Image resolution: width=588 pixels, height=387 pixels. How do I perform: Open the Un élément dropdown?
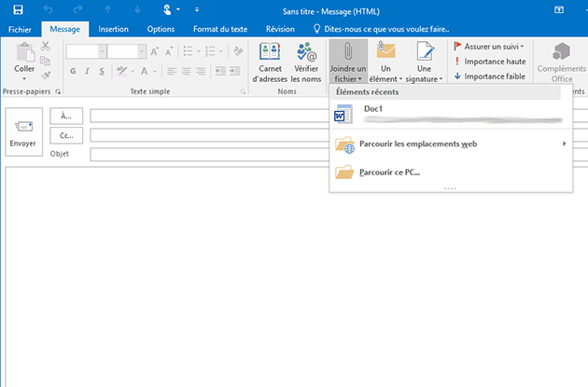pyautogui.click(x=385, y=62)
